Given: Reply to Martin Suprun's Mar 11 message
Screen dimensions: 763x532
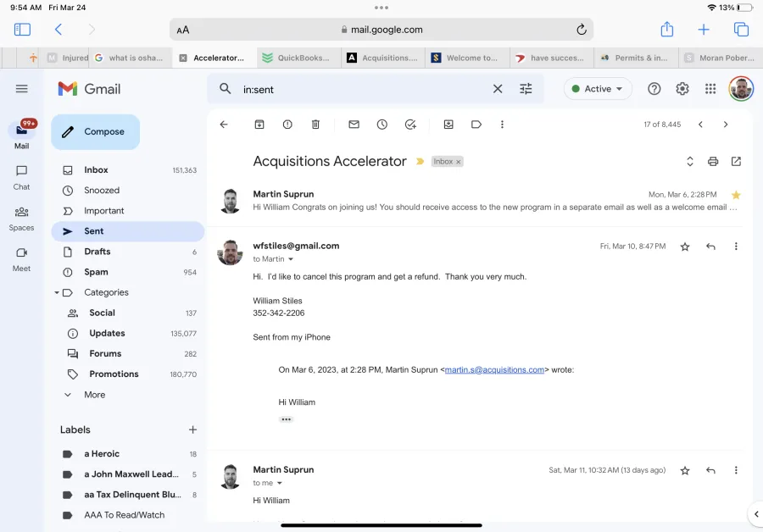Looking at the screenshot, I should point(711,470).
